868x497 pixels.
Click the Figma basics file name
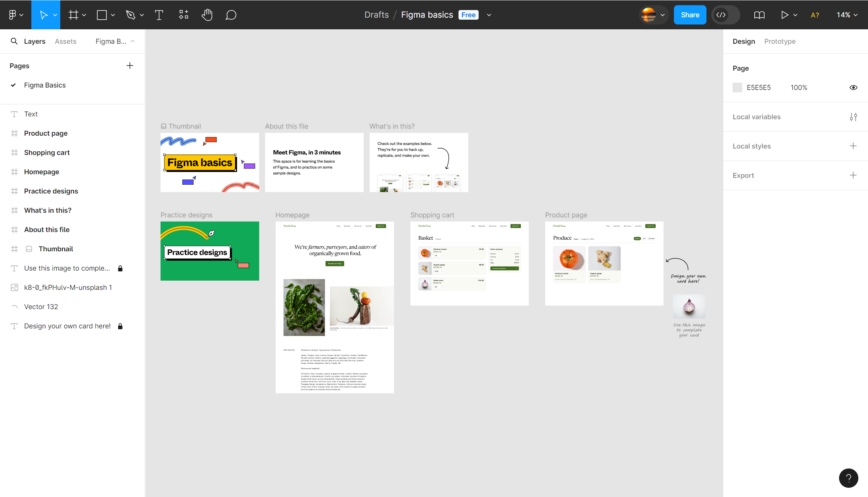[x=427, y=15]
